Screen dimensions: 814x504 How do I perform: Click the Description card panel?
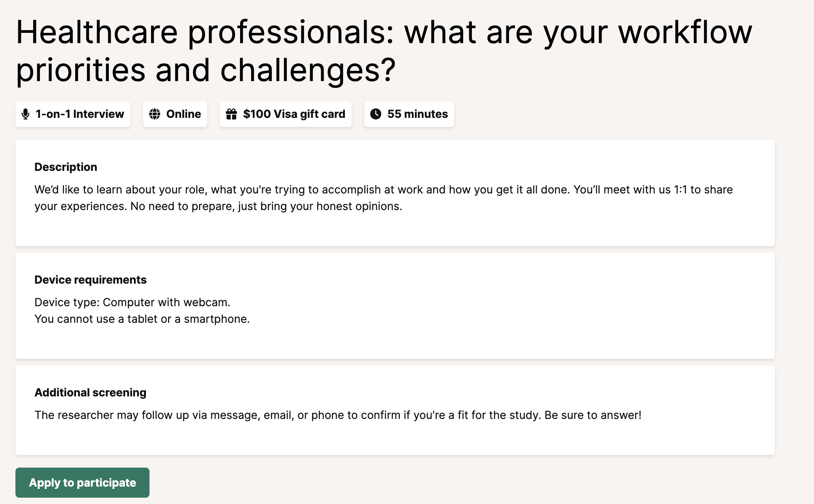tap(395, 193)
